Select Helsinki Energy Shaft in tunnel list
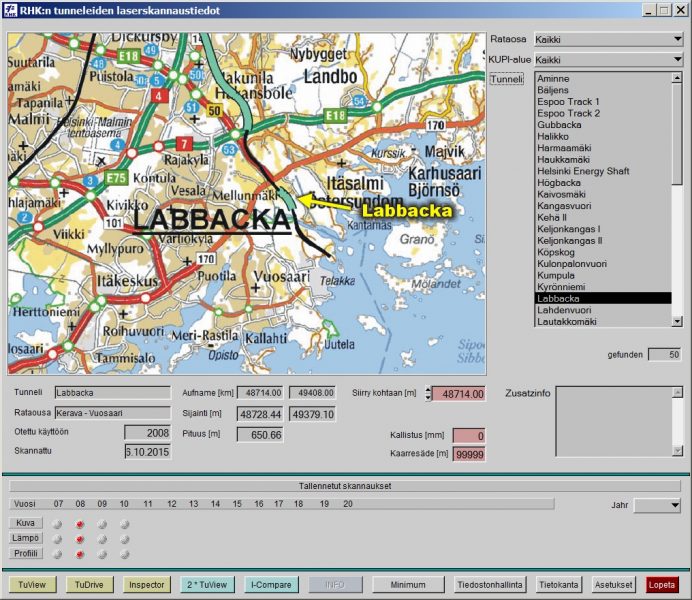 pyautogui.click(x=583, y=171)
